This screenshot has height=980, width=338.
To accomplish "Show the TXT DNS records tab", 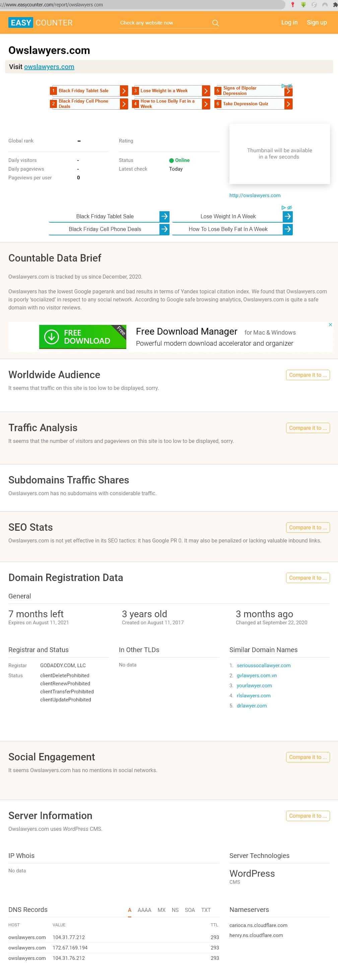I will [206, 910].
